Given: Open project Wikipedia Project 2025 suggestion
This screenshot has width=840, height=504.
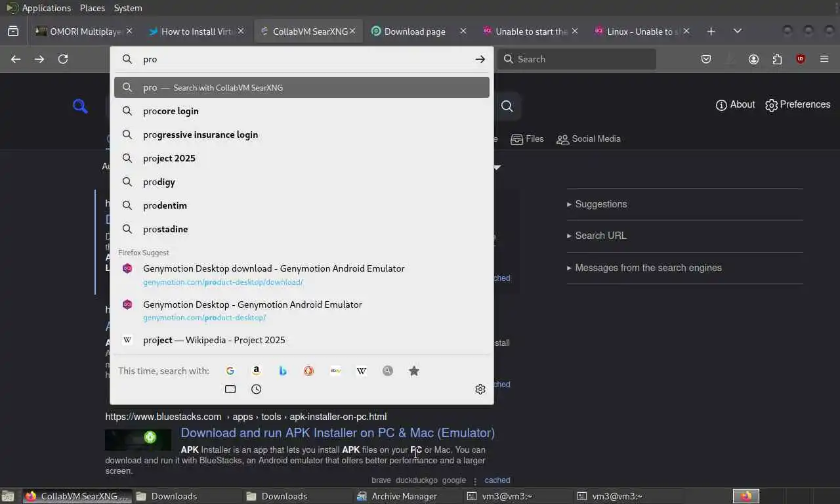Looking at the screenshot, I should coord(302,340).
